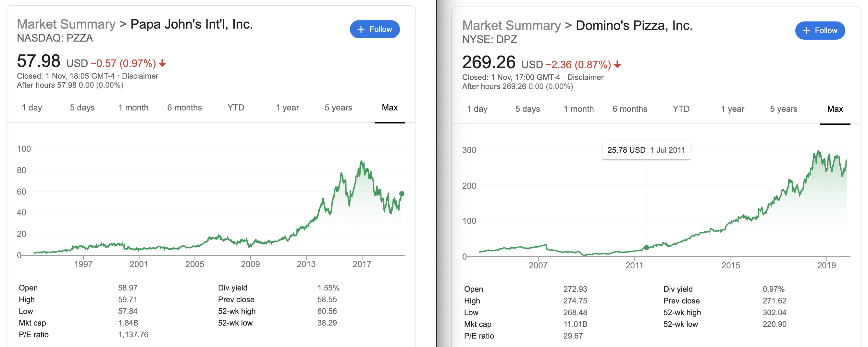The width and height of the screenshot is (868, 347).
Task: Show Domino's 5 days chart
Action: pos(527,109)
